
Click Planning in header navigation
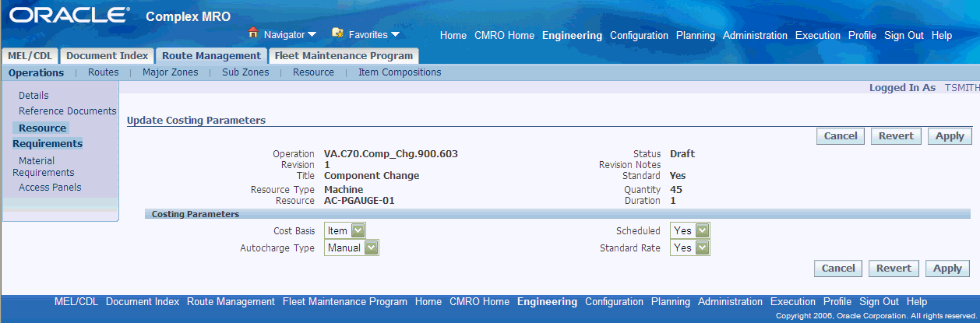[696, 35]
